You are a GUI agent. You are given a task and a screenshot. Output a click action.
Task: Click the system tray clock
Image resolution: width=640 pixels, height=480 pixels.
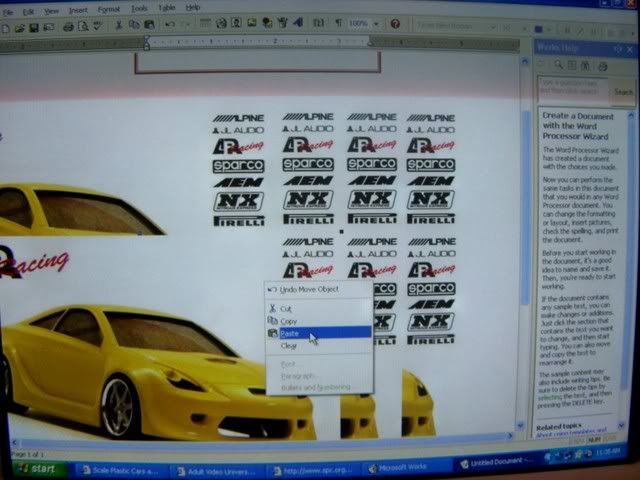[x=607, y=452]
